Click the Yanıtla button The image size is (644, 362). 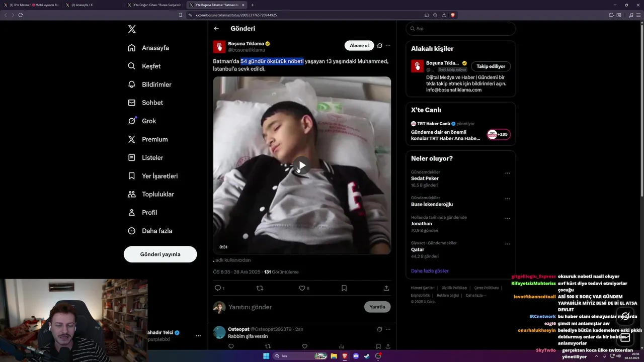377,307
